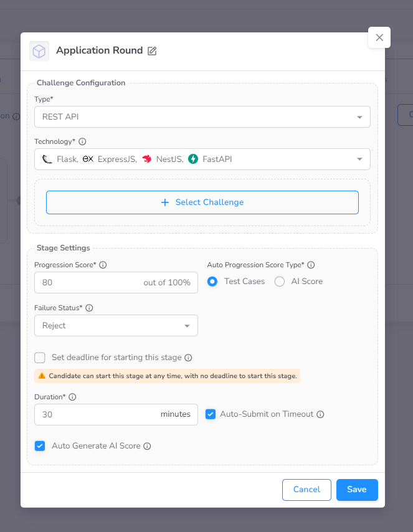This screenshot has height=532, width=413.
Task: Enable deadline for starting this stage
Action: point(40,358)
